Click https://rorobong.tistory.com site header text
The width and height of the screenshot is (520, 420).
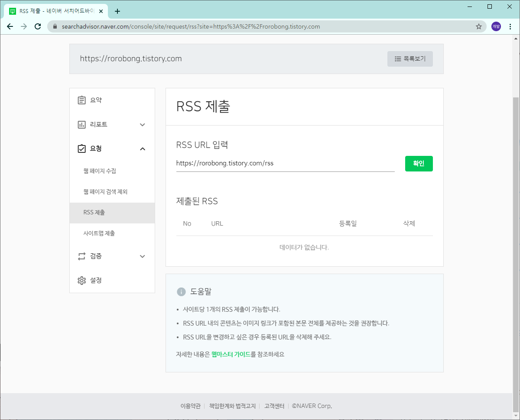pyautogui.click(x=131, y=58)
